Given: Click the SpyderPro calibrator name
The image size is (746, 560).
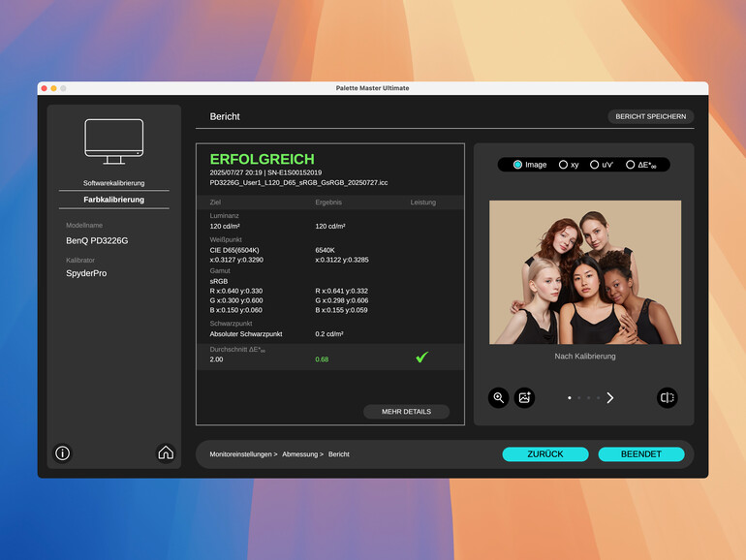Looking at the screenshot, I should (x=86, y=273).
